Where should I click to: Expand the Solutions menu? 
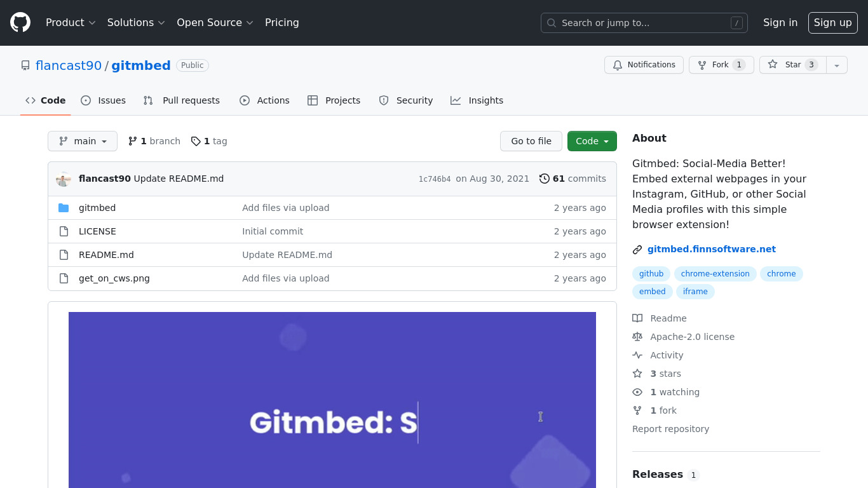(x=136, y=23)
